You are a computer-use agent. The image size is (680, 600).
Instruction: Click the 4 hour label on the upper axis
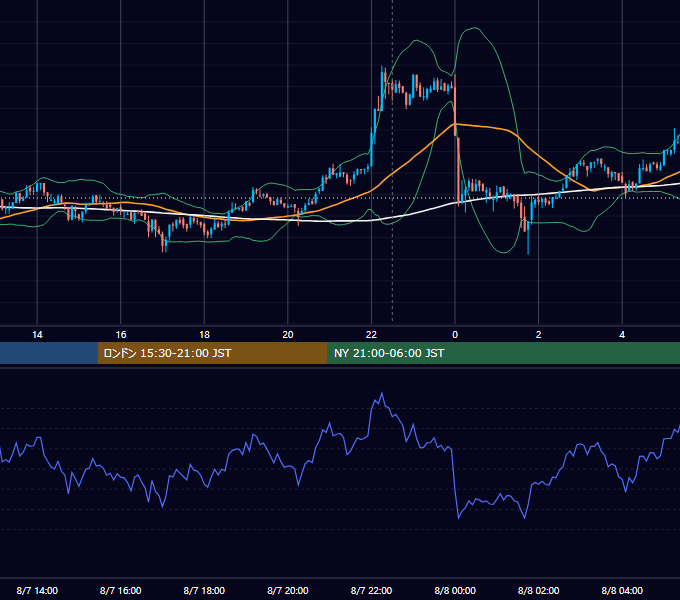(x=622, y=335)
